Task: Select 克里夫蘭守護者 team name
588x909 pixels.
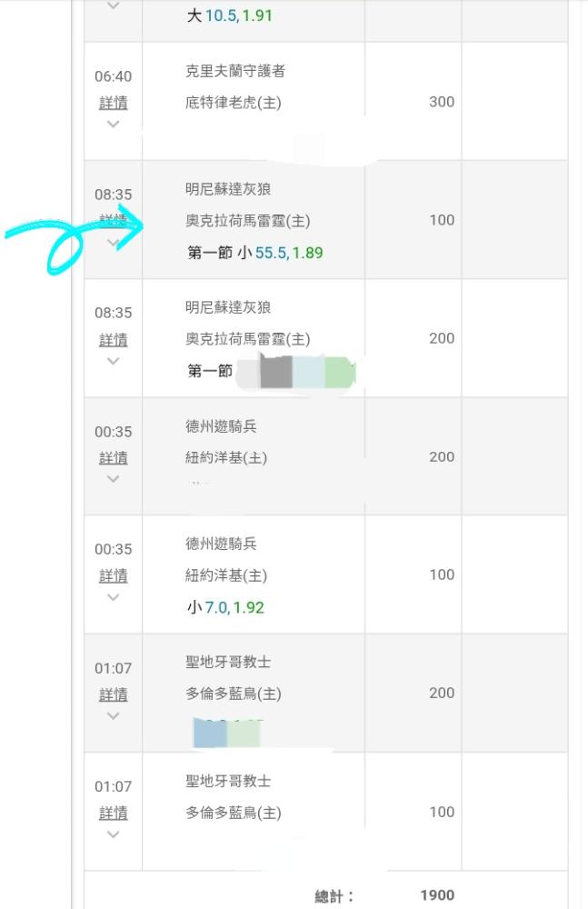Action: click(235, 71)
